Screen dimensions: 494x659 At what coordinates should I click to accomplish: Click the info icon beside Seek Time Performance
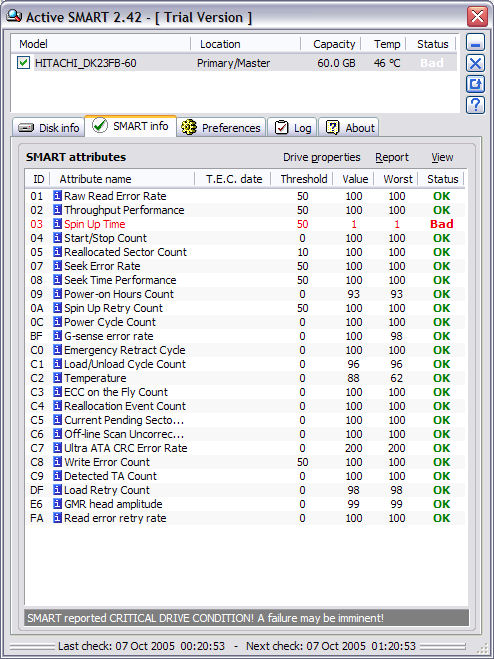pos(58,280)
